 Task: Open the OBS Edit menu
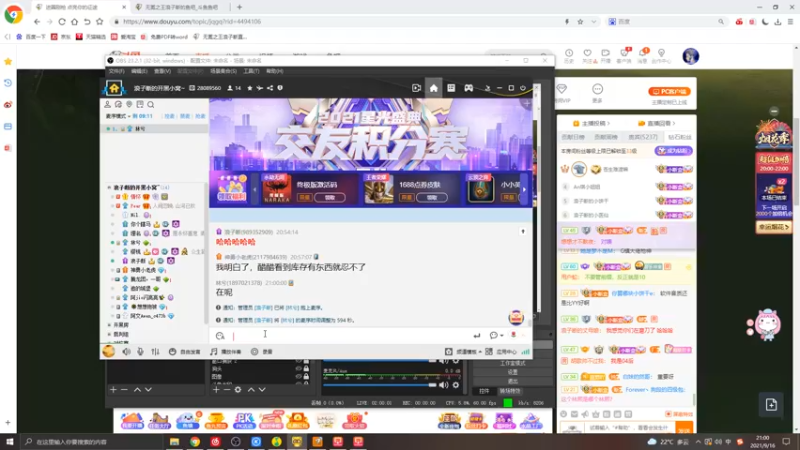[139, 71]
